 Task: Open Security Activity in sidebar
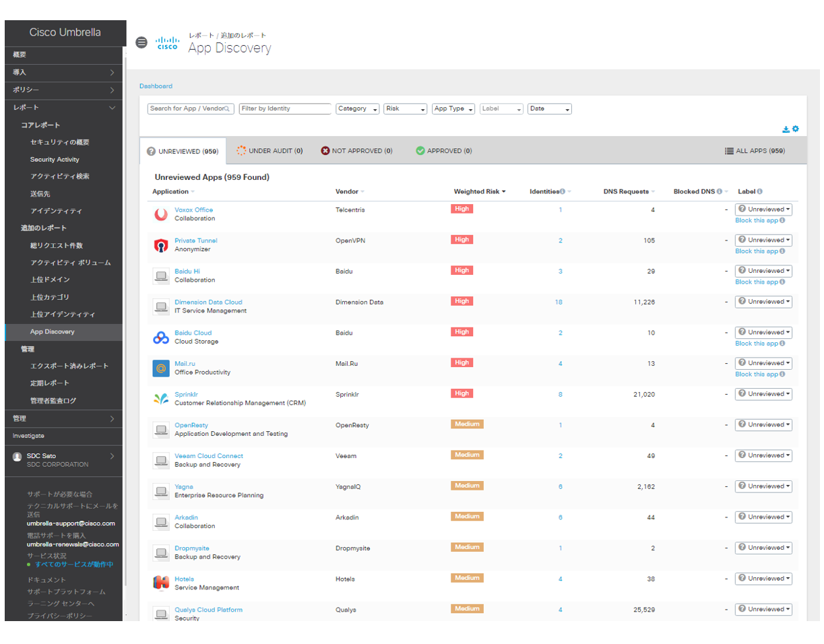[55, 160]
